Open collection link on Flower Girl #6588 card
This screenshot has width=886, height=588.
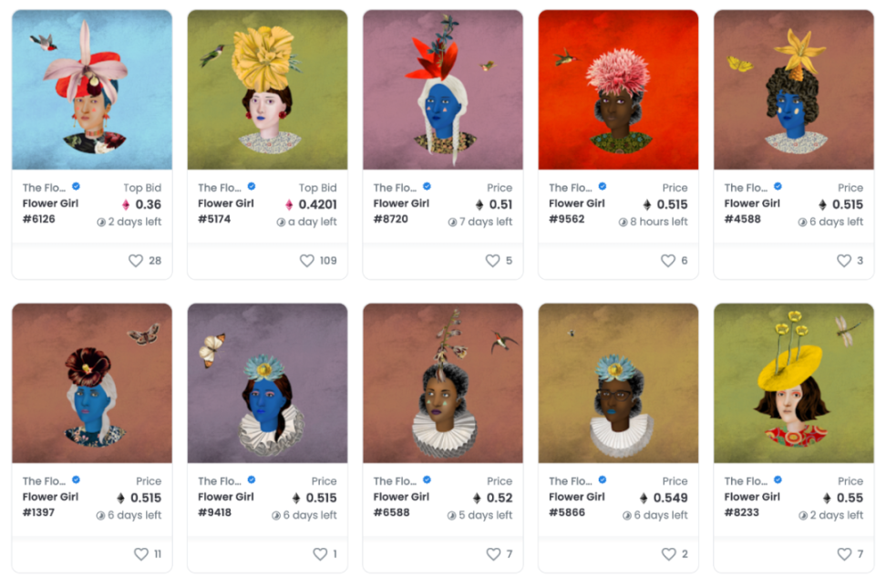[x=395, y=481]
